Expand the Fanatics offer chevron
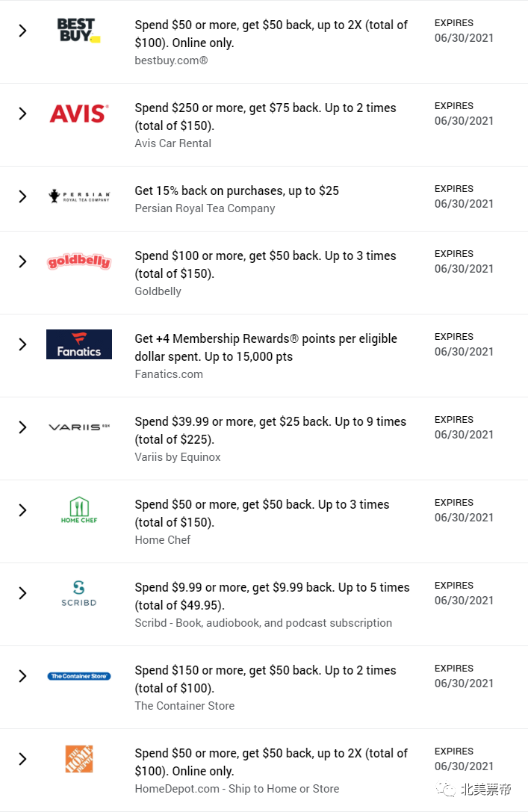Viewport: 528px width, 812px height. (22, 344)
